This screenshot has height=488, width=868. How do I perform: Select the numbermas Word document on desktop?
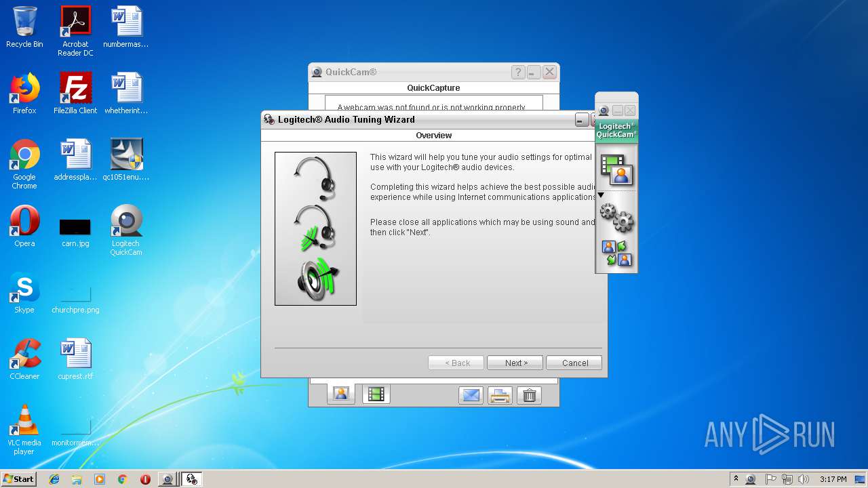pos(126,27)
